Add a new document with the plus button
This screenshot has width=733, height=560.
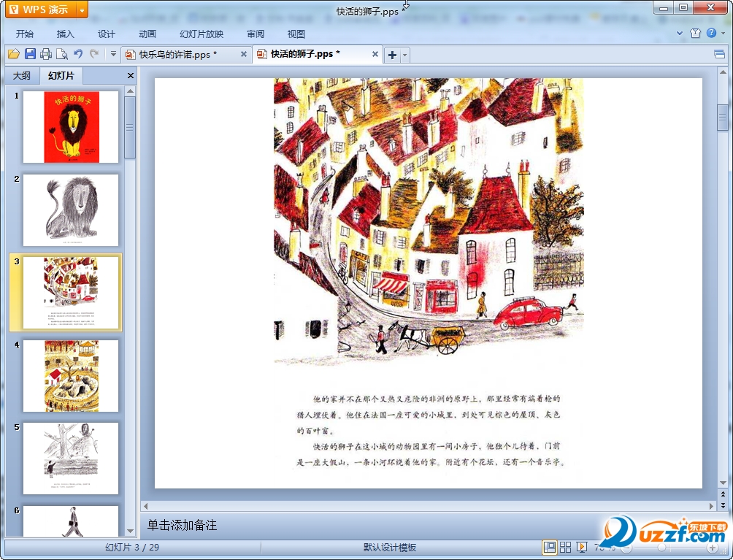pyautogui.click(x=392, y=55)
